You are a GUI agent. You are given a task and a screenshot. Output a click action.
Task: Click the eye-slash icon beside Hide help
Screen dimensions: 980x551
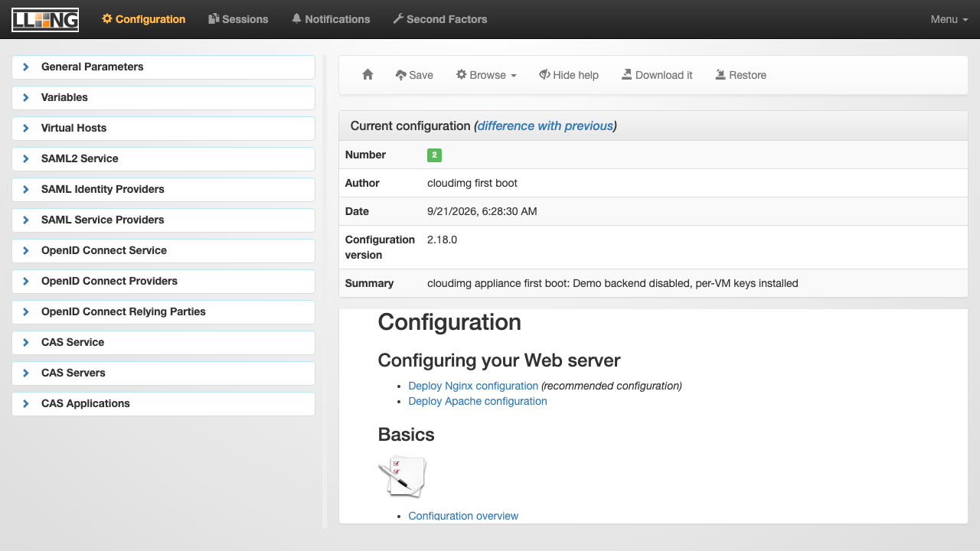click(x=544, y=75)
